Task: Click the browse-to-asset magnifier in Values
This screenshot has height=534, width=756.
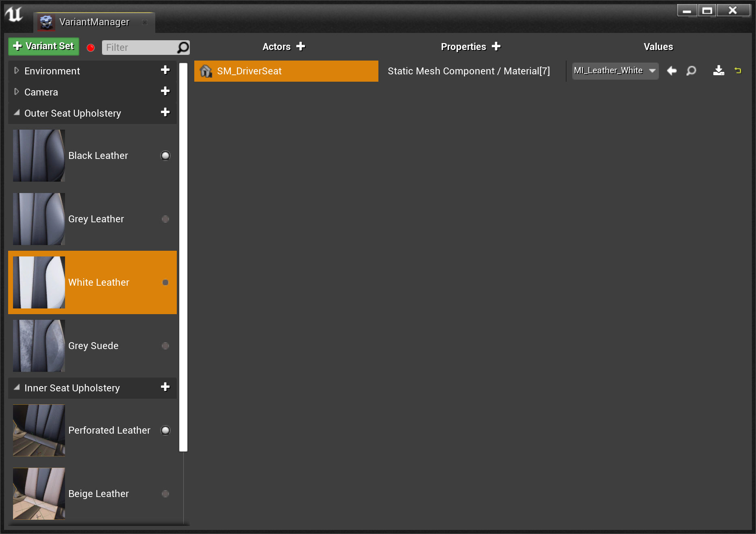Action: 691,71
